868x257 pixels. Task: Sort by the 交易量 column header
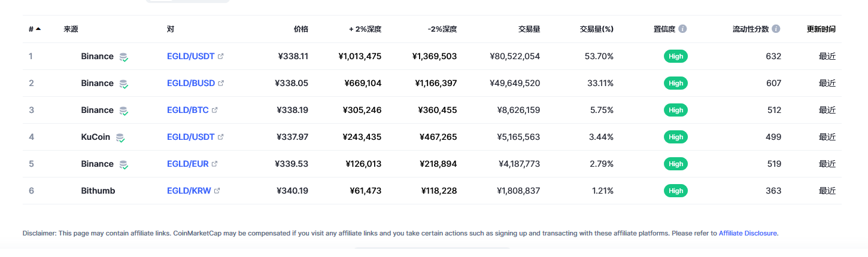pyautogui.click(x=529, y=29)
